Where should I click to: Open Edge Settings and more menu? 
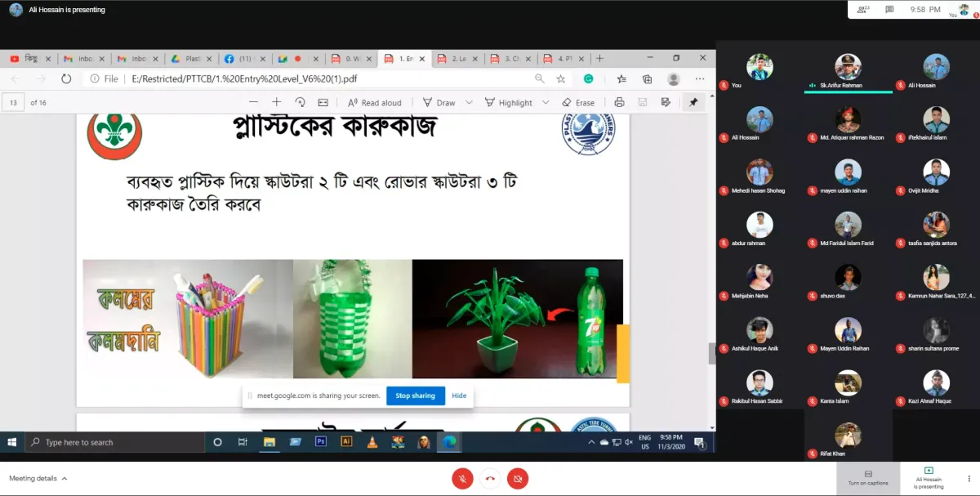tap(700, 79)
